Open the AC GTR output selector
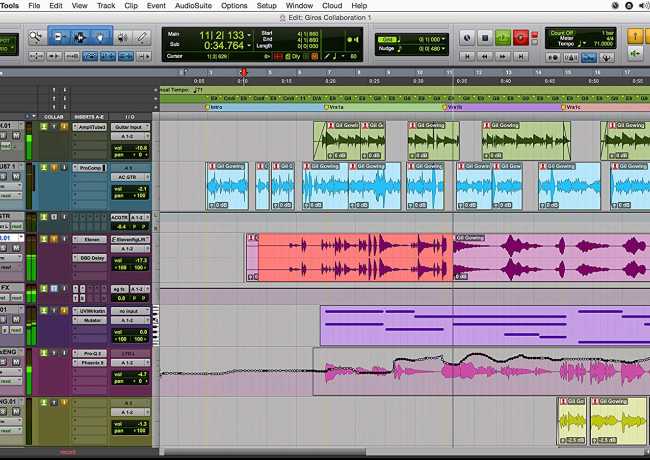Screen dimensions: 650x460 (130, 177)
